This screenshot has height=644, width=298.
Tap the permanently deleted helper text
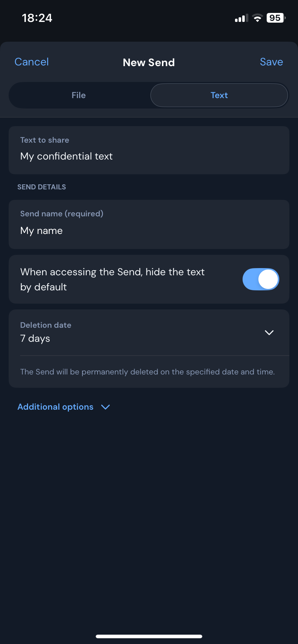click(148, 372)
